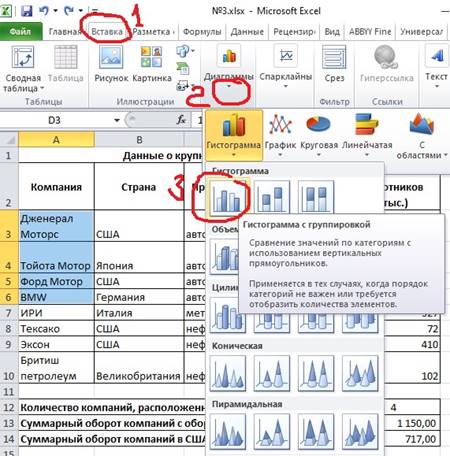
Task: Select column A header
Action: click(56, 140)
